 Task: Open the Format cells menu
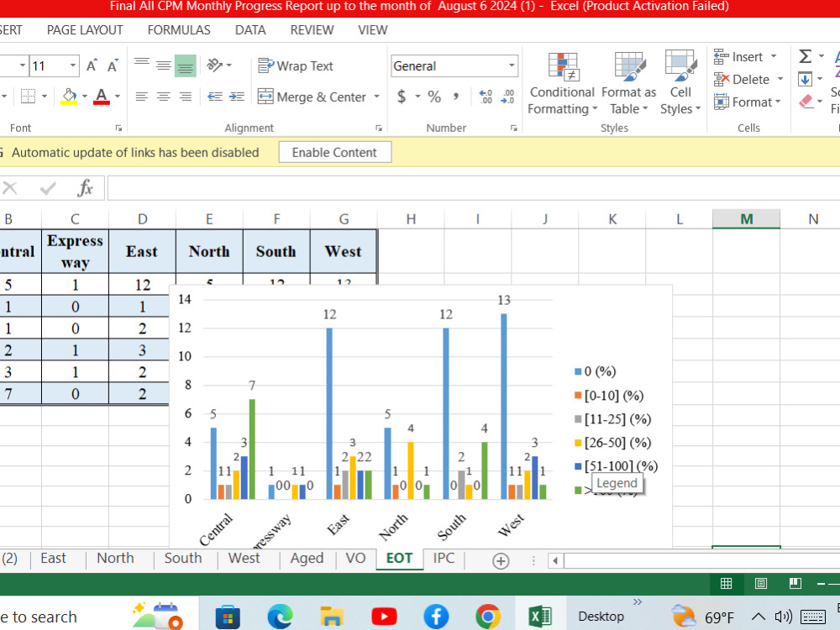[748, 102]
